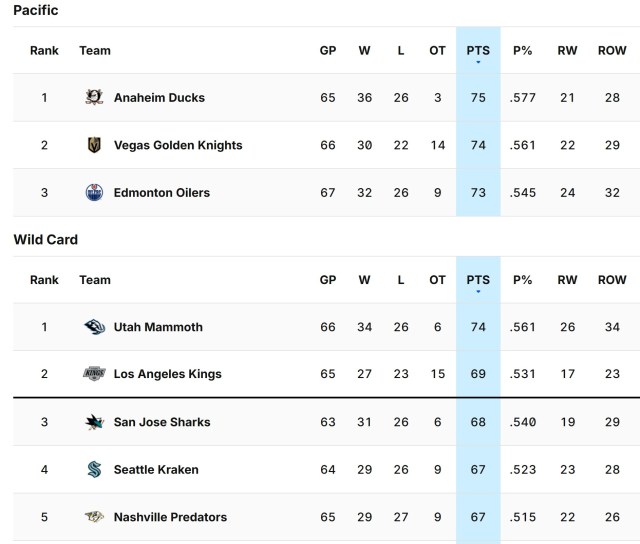Sort Wild Card table by RW column
The height and width of the screenshot is (544, 640).
567,280
